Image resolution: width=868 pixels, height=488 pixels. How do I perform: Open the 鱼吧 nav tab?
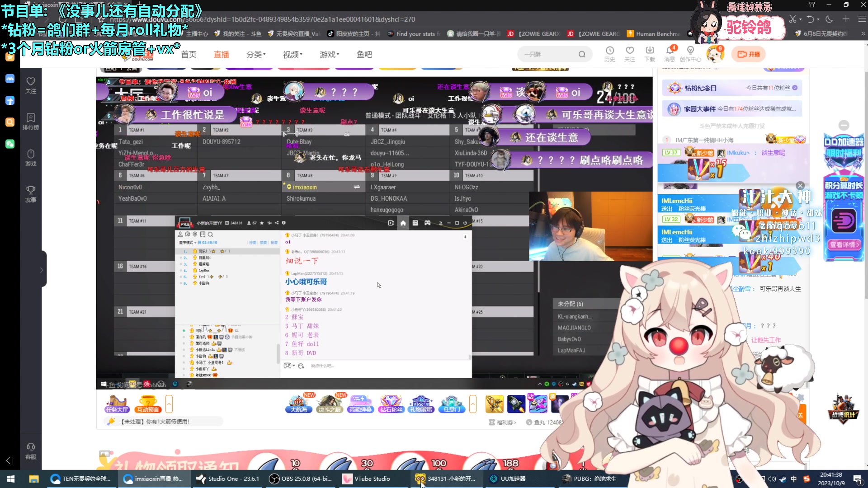click(x=364, y=54)
